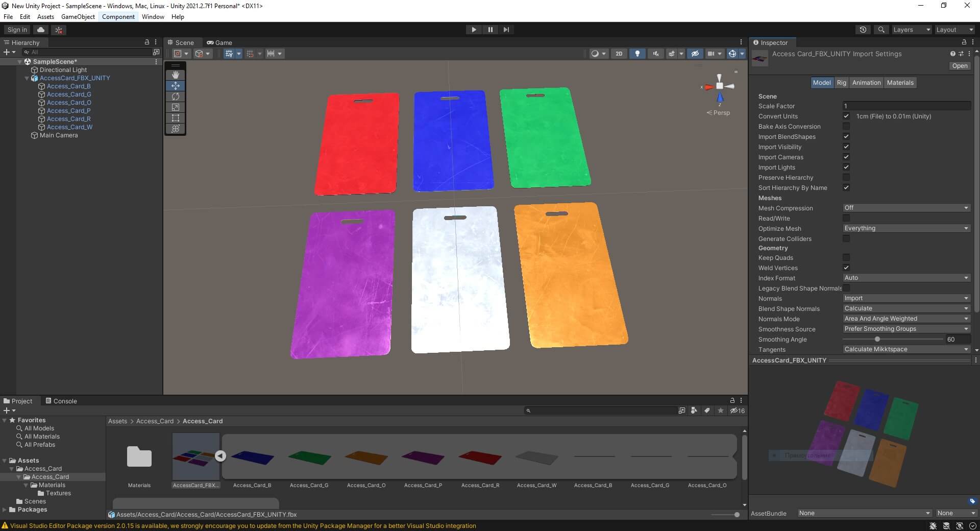Collapse AccessCard_FBX_UNITY in Hierarchy
Image resolution: width=980 pixels, height=531 pixels.
tap(27, 78)
